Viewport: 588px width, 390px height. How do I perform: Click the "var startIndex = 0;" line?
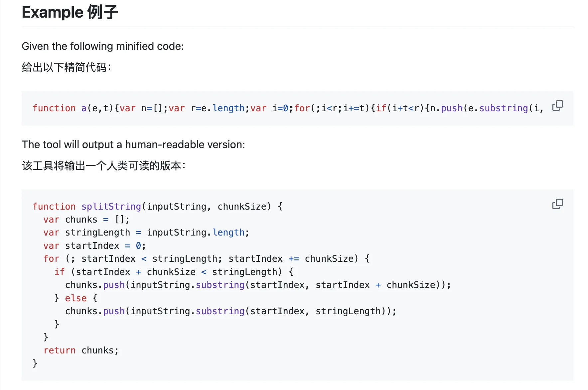click(94, 246)
